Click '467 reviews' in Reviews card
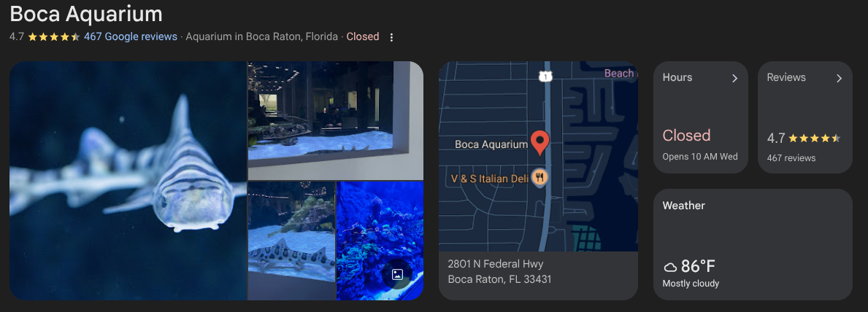868x312 pixels. pos(791,158)
